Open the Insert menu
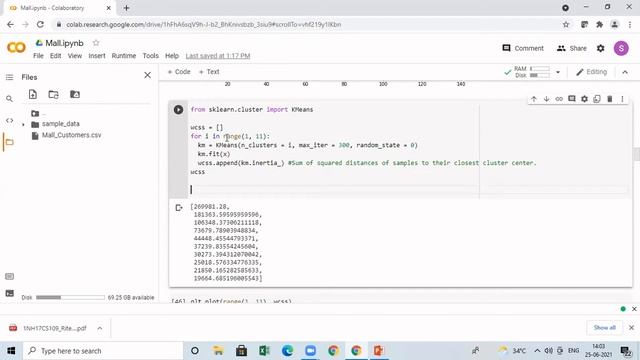This screenshot has height=360, width=640. [x=97, y=56]
